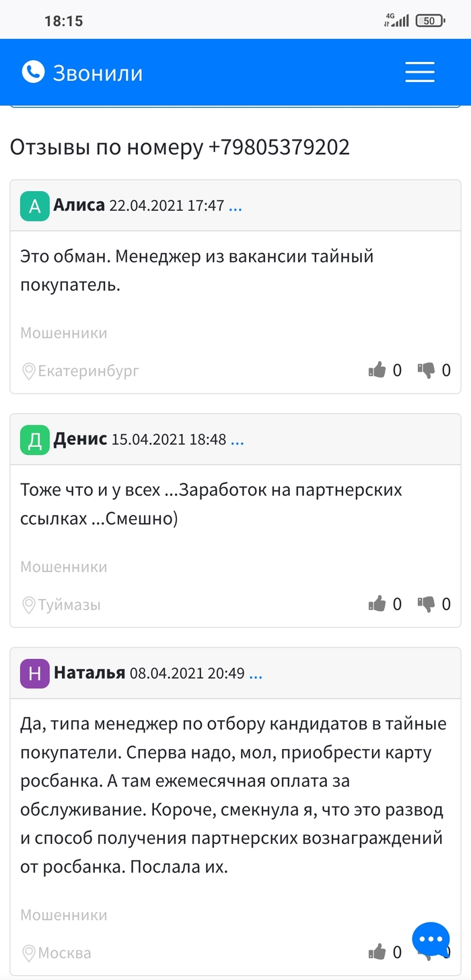Expand options dots next to Алиса's date
Screen dimensions: 471x980
coord(235,206)
